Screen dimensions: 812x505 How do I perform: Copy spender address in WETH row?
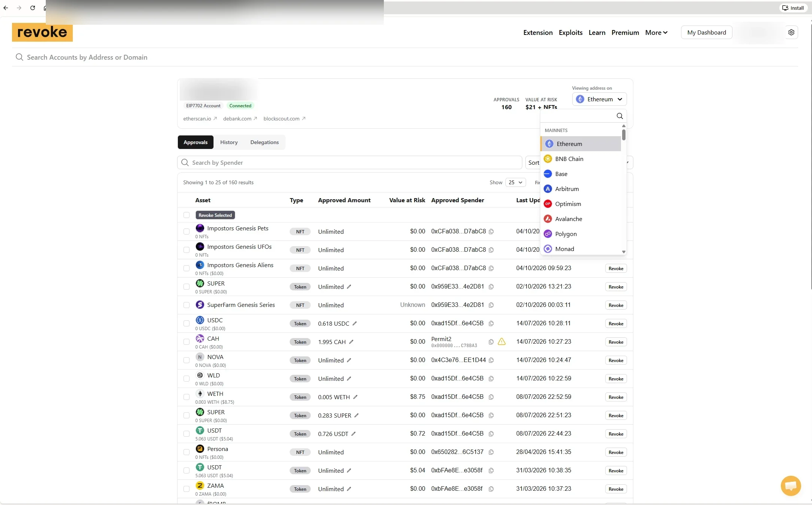click(x=491, y=397)
